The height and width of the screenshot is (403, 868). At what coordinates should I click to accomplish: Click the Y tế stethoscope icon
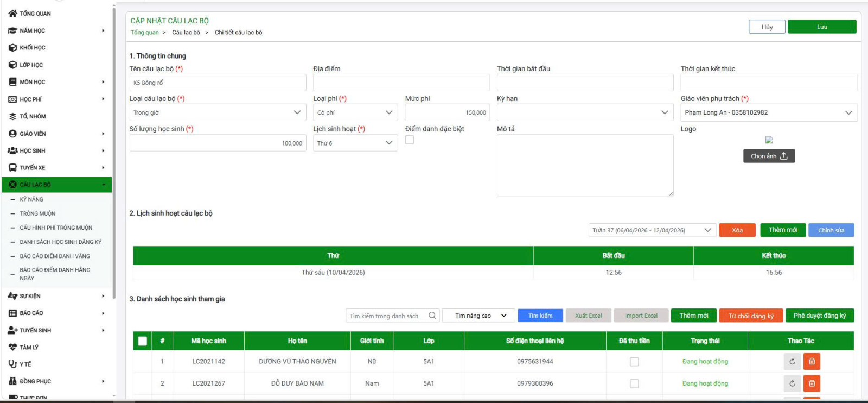click(x=12, y=364)
